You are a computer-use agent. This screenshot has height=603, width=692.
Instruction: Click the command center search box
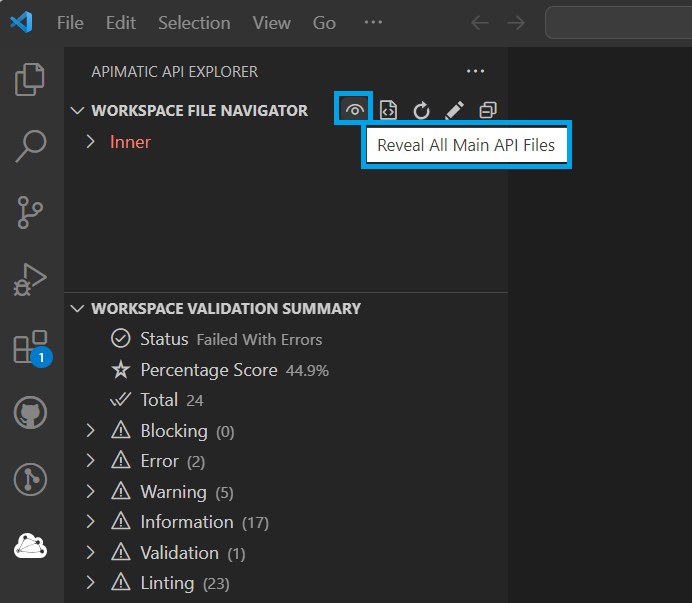click(x=618, y=23)
